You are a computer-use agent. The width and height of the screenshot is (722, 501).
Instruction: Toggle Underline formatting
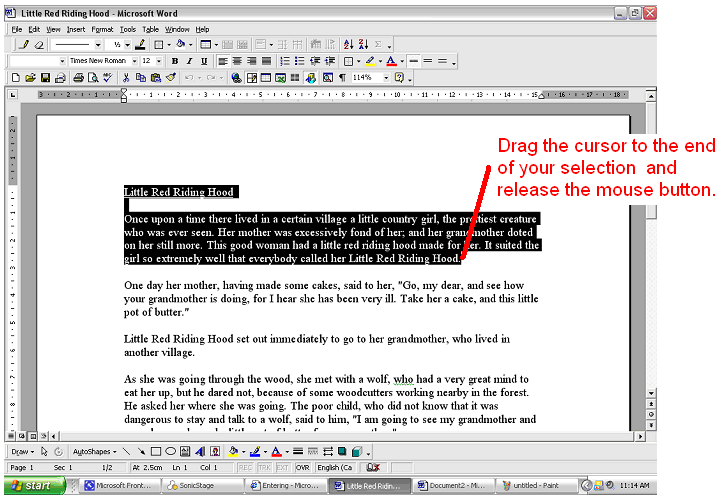pos(204,61)
